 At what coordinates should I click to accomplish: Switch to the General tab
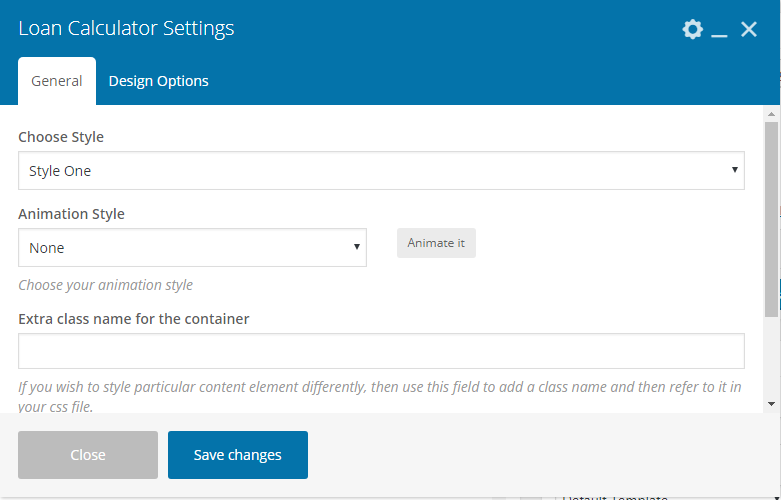[57, 81]
